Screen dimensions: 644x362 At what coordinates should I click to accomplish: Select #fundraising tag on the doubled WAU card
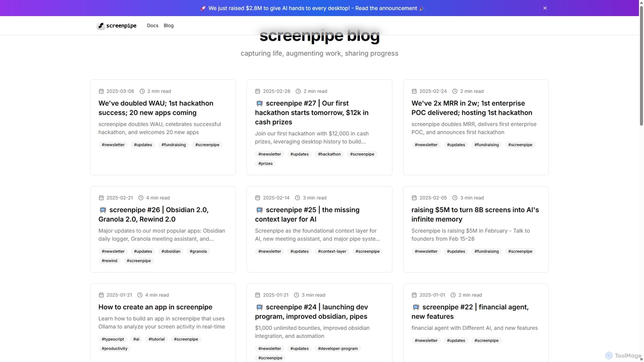[174, 145]
